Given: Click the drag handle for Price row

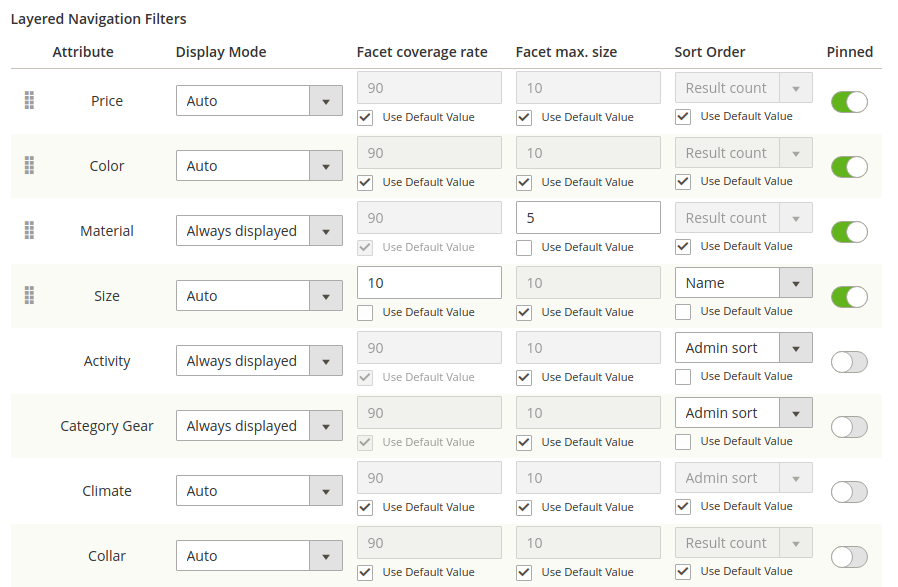Looking at the screenshot, I should pyautogui.click(x=29, y=100).
